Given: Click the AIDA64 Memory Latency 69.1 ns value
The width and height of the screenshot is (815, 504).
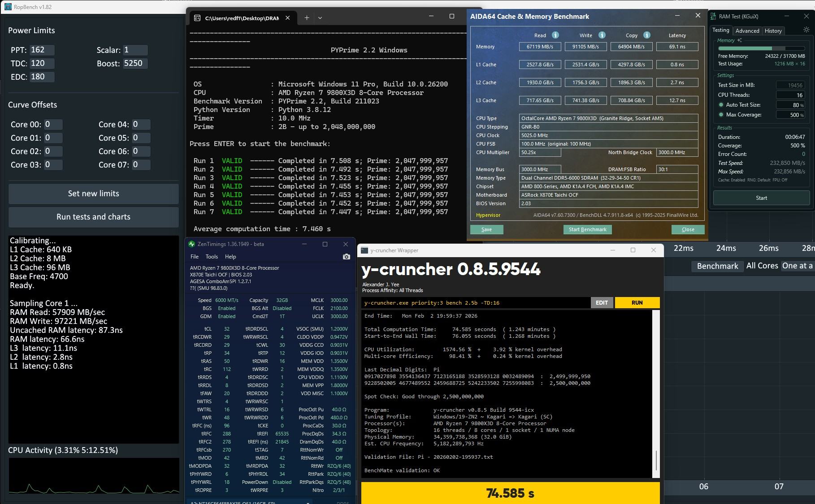Looking at the screenshot, I should 677,47.
